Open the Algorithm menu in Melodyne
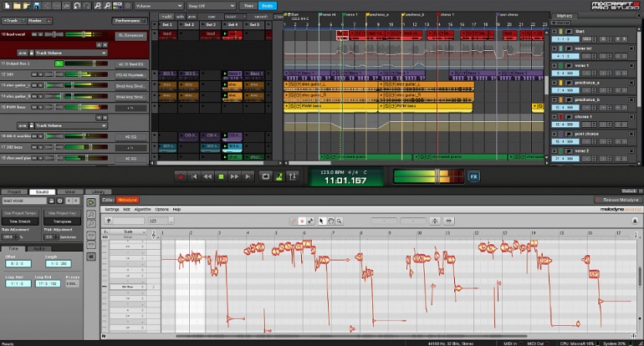Image resolution: width=644 pixels, height=346 pixels. (x=141, y=209)
